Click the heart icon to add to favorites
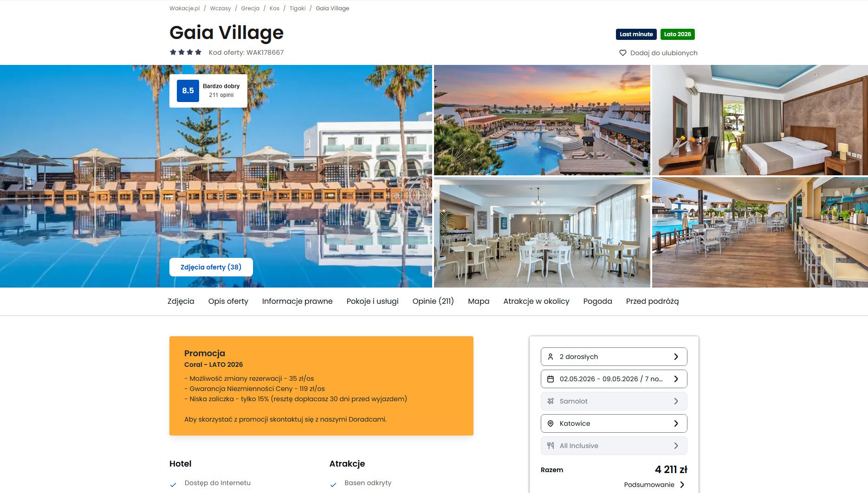Screen dimensions: 868x493 tap(622, 53)
